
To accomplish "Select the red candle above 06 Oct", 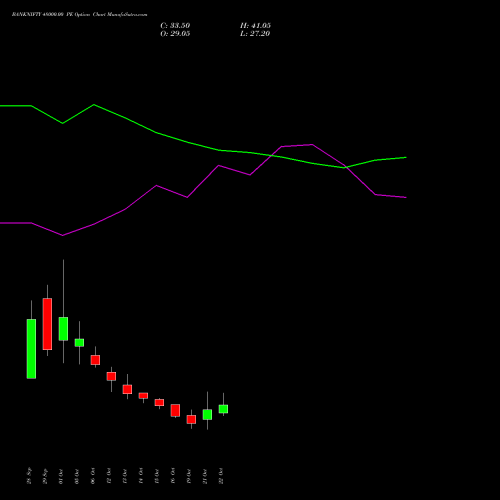I will click(95, 360).
